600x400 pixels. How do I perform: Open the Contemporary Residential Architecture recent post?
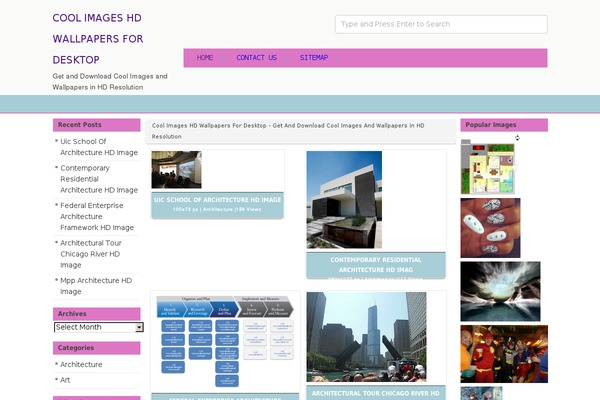pos(99,179)
